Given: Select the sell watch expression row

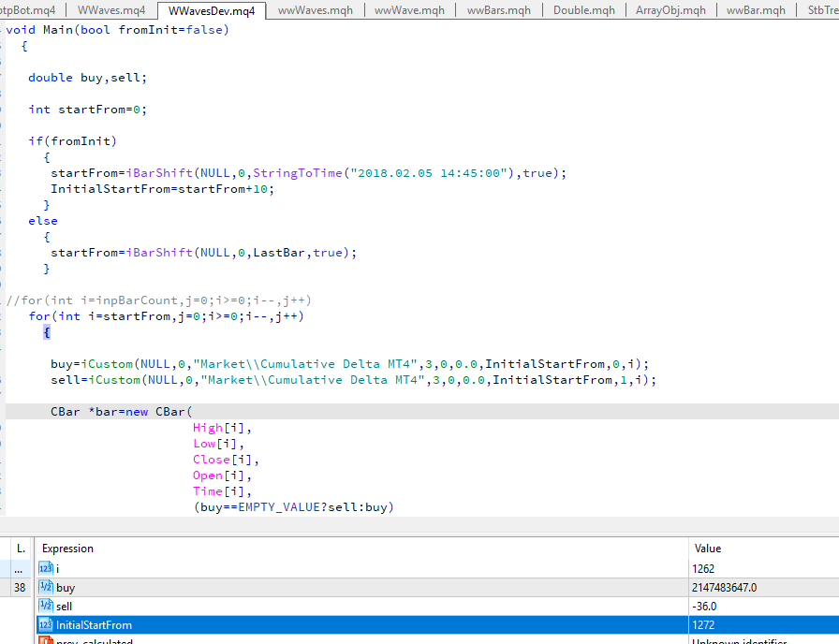Looking at the screenshot, I should click(x=362, y=606).
